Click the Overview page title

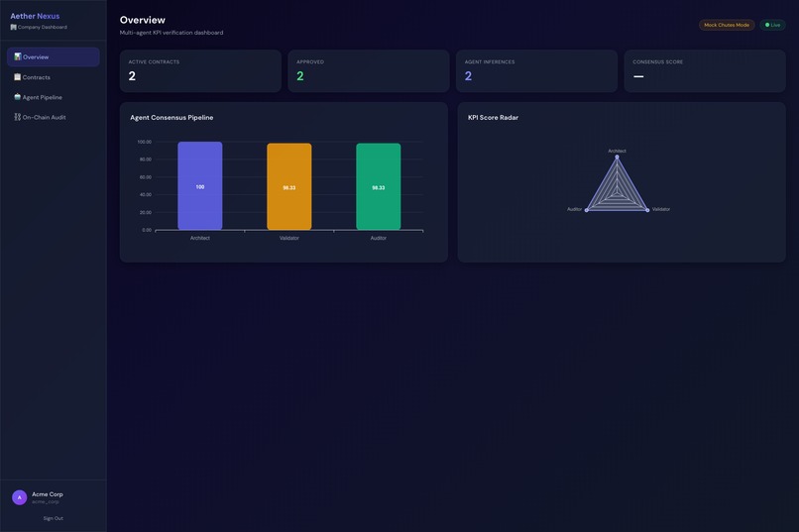(142, 20)
